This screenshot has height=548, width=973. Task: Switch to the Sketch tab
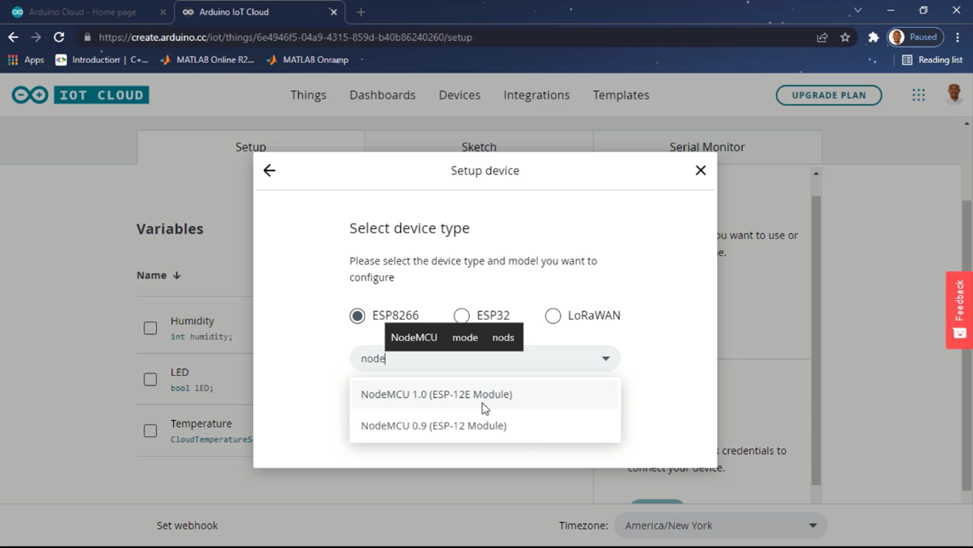coord(479,146)
